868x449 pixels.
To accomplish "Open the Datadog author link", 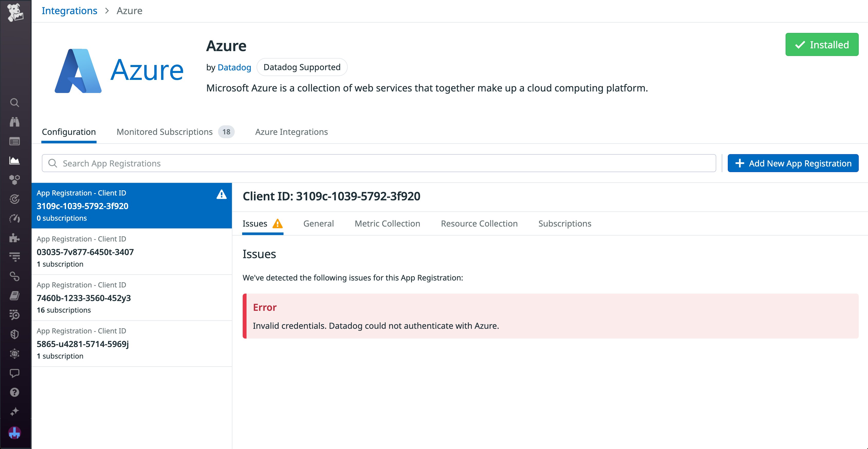I will coord(234,67).
